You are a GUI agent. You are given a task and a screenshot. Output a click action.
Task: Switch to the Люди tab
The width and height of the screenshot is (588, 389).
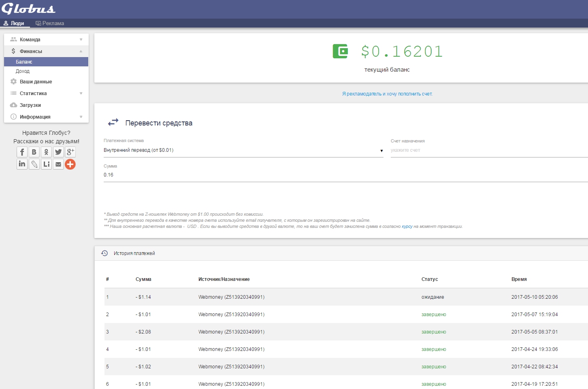[x=14, y=23]
